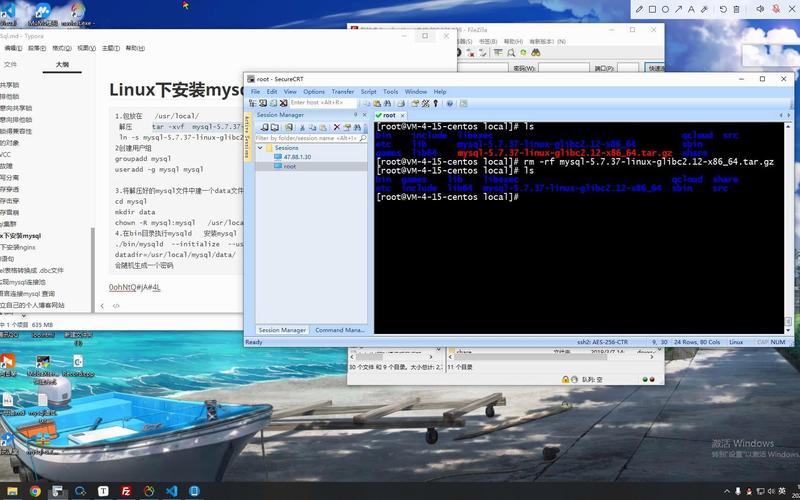Open the Transfer menu in SecureCRT

coord(342,92)
